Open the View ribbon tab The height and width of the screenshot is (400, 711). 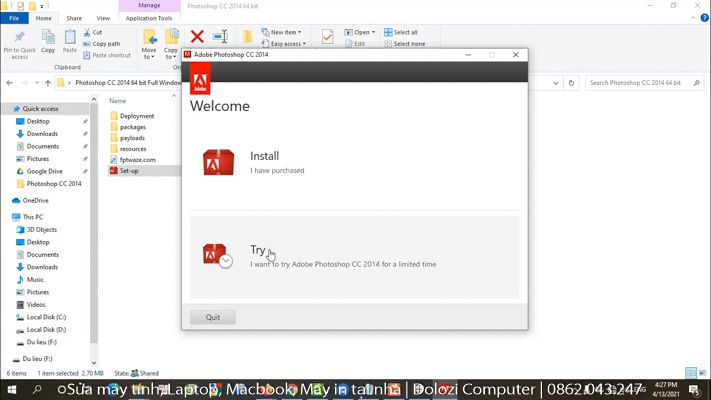(103, 18)
